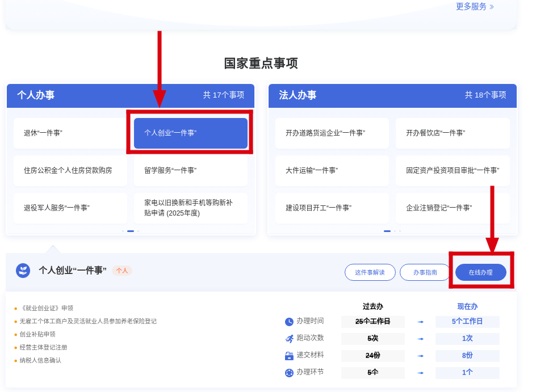
Task: Click the arrow icon in the 递交材料 row
Action: point(420,356)
